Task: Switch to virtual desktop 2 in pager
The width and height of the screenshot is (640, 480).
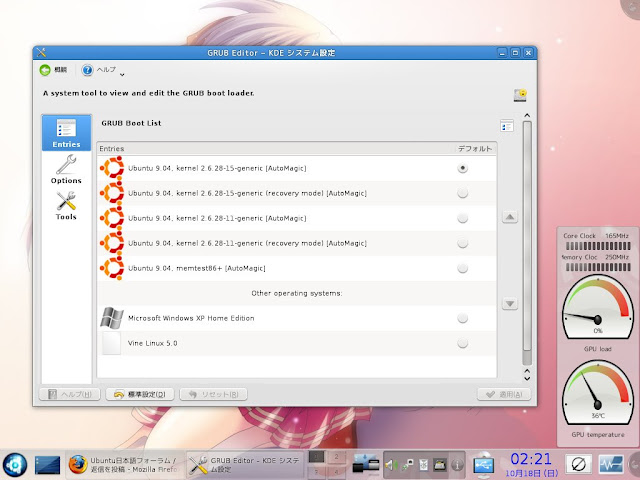Action: coord(336,457)
